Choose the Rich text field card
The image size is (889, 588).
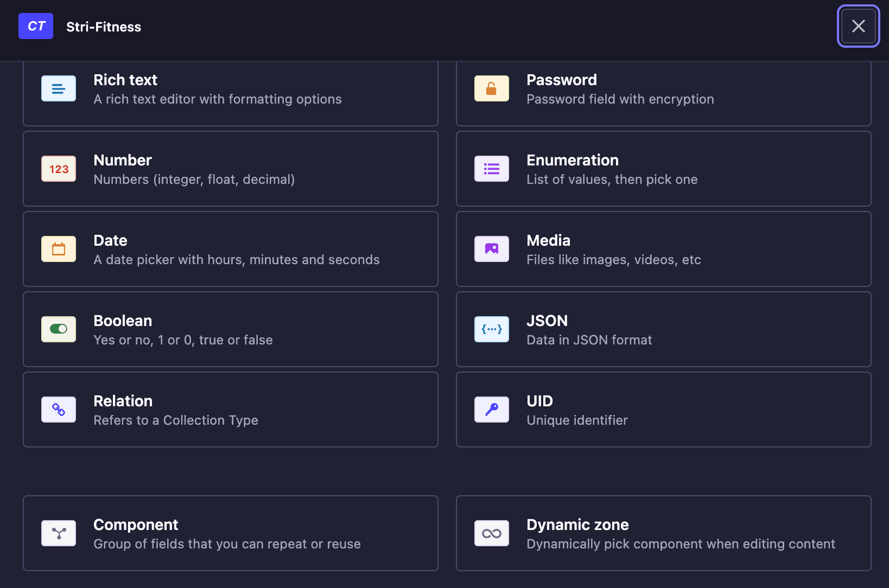click(x=231, y=94)
